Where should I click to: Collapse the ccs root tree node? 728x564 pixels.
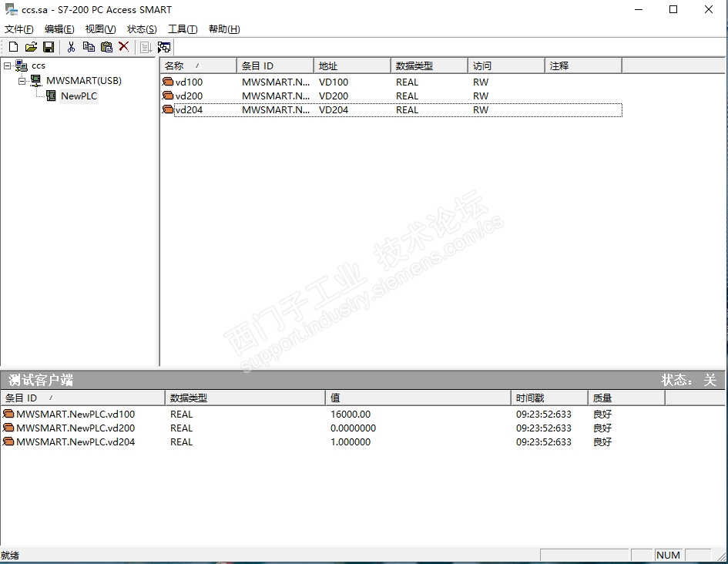[7, 66]
